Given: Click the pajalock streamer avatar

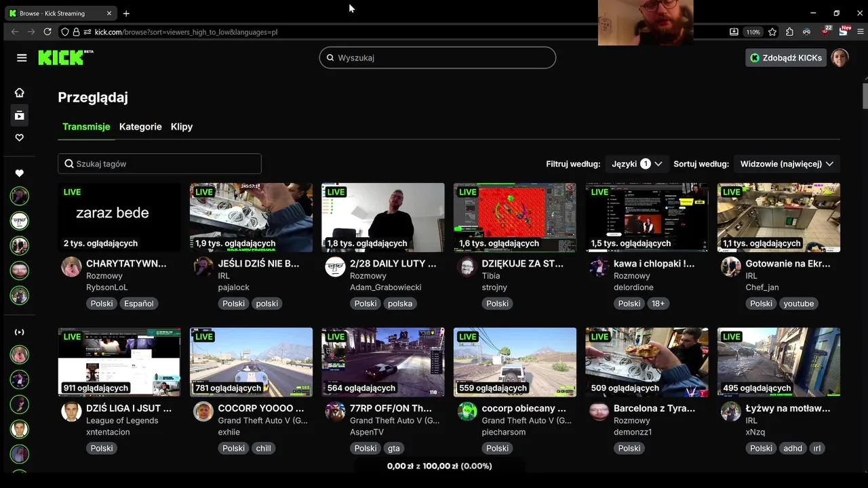Looking at the screenshot, I should tap(203, 267).
